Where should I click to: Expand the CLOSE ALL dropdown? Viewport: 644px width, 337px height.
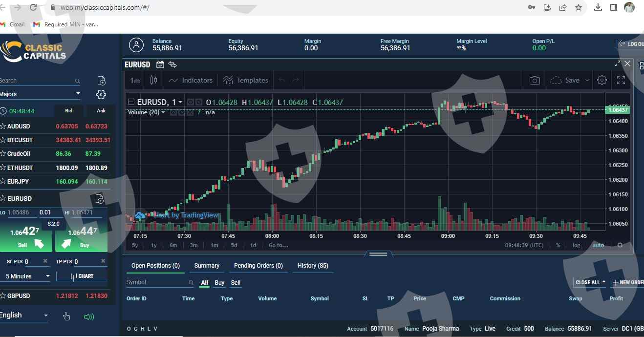[x=590, y=282]
